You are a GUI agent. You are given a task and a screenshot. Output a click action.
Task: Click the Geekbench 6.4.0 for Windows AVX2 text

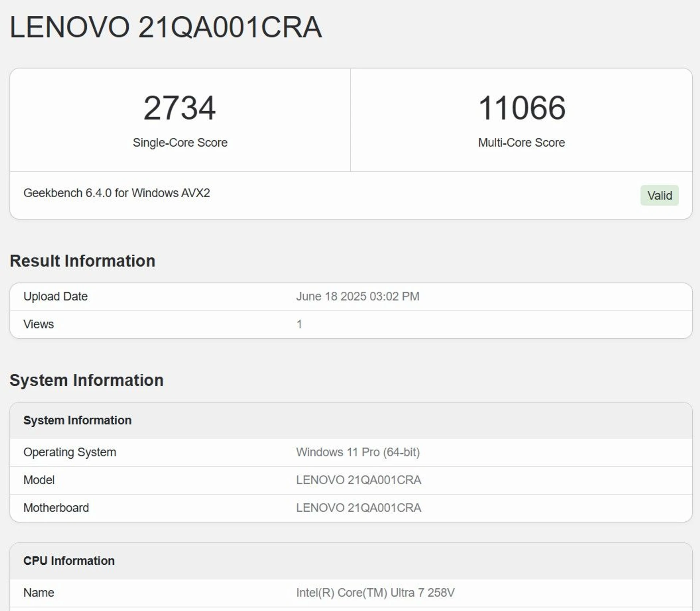click(x=117, y=193)
